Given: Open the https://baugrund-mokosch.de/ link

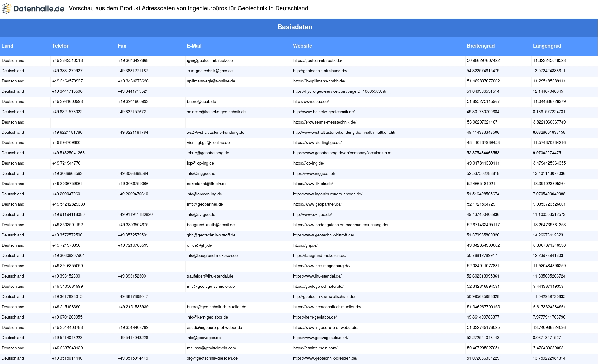Looking at the screenshot, I should (x=320, y=256).
